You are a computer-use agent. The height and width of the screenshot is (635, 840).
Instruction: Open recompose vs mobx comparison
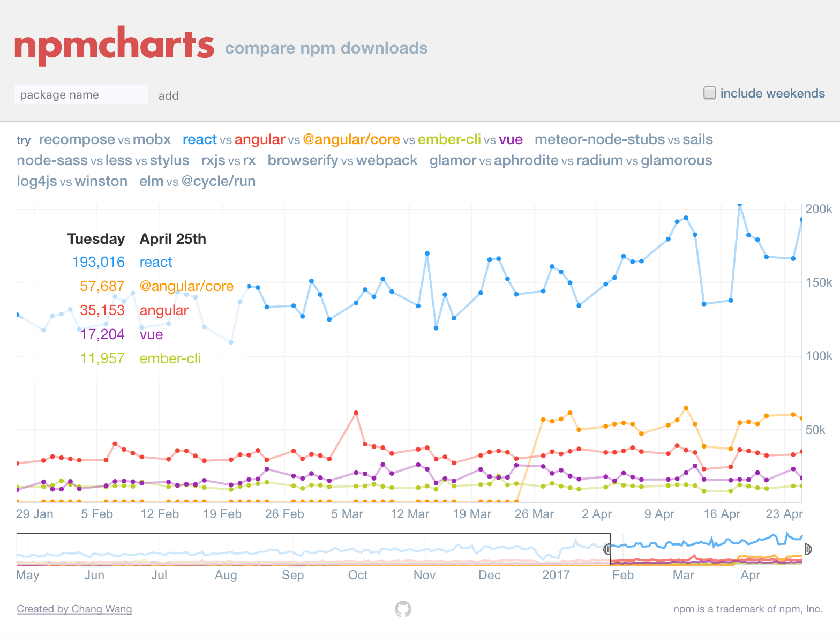pos(105,139)
